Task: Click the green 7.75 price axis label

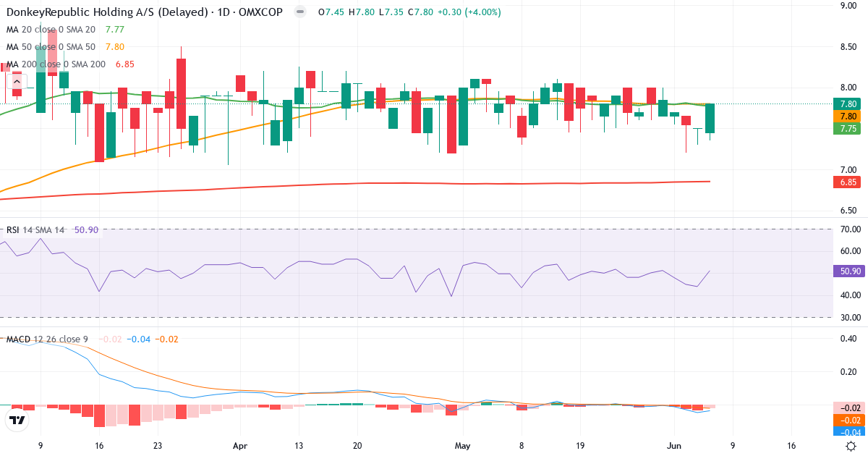Action: click(848, 128)
